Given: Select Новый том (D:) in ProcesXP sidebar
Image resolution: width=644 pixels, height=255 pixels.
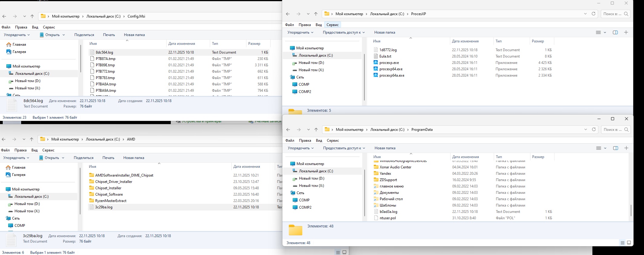Looking at the screenshot, I should (x=311, y=63).
